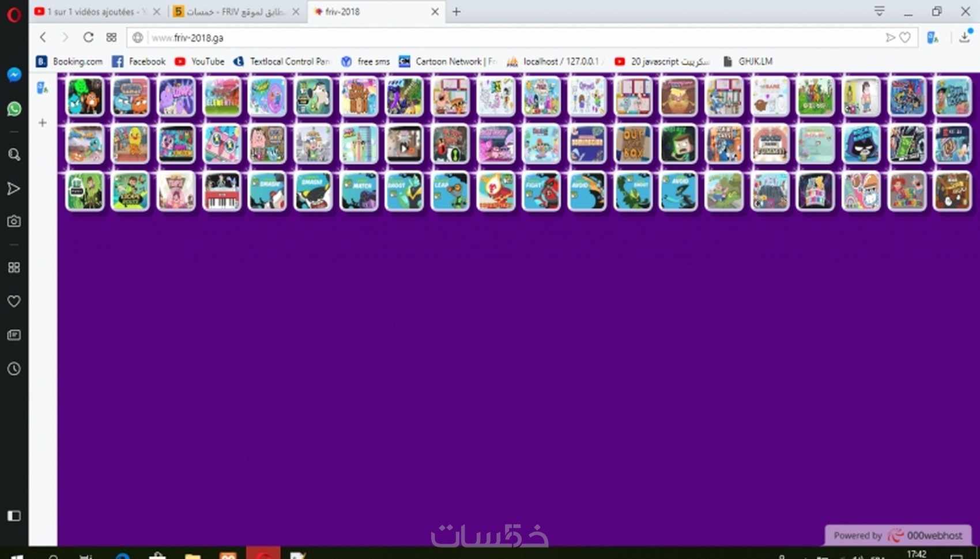Open the 'Out of the Box' game thumbnail
Viewport: 980px width, 559px height.
point(633,144)
